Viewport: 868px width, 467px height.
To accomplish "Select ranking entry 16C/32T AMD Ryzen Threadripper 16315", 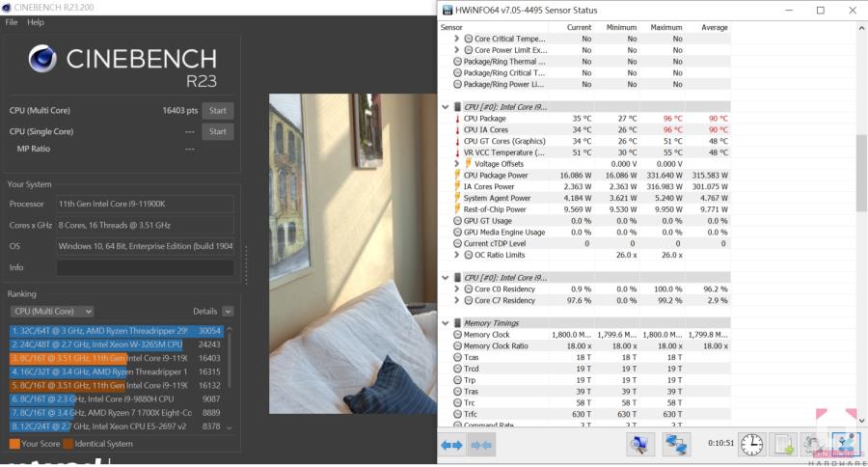I will tap(117, 371).
